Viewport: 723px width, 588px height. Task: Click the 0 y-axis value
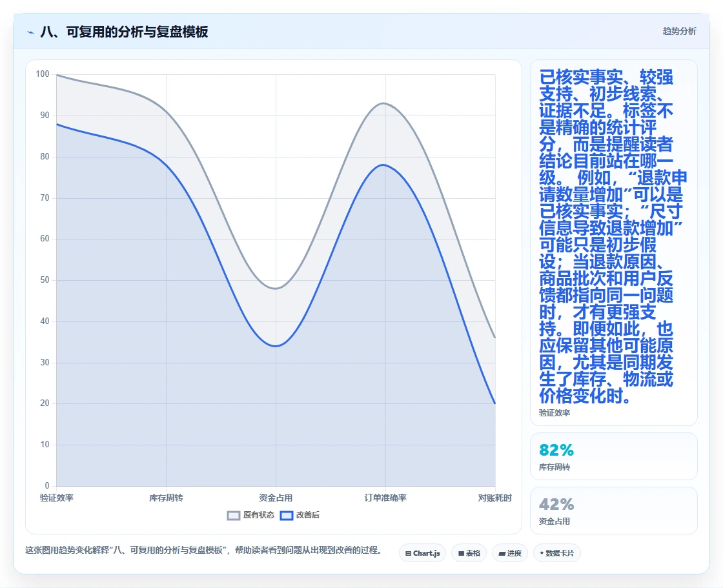pyautogui.click(x=47, y=485)
